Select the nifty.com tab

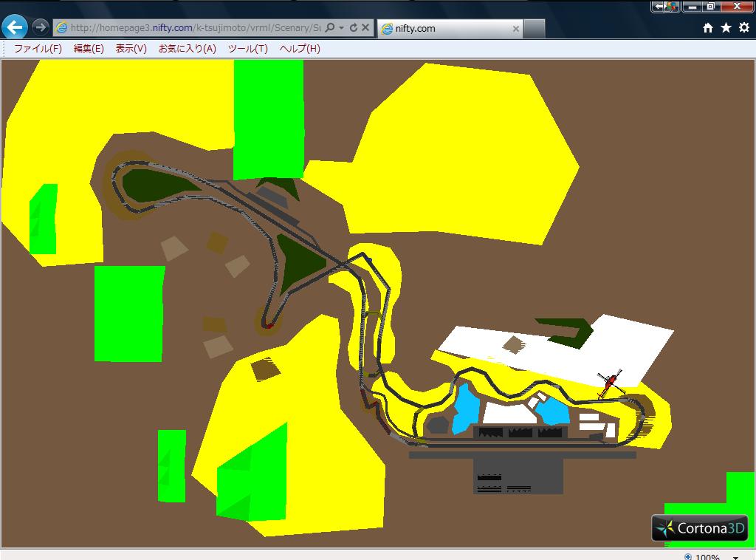[x=443, y=29]
